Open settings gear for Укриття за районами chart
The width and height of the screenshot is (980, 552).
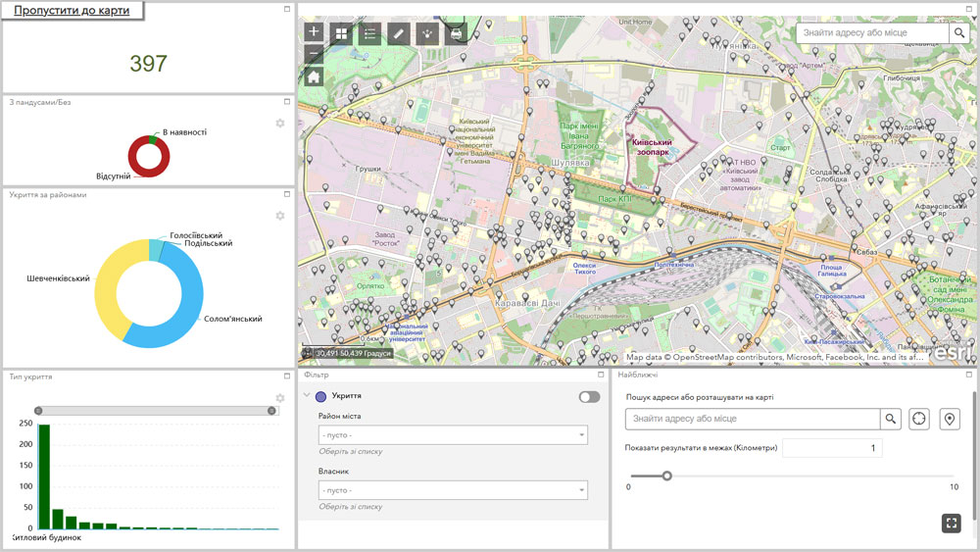[x=279, y=216]
